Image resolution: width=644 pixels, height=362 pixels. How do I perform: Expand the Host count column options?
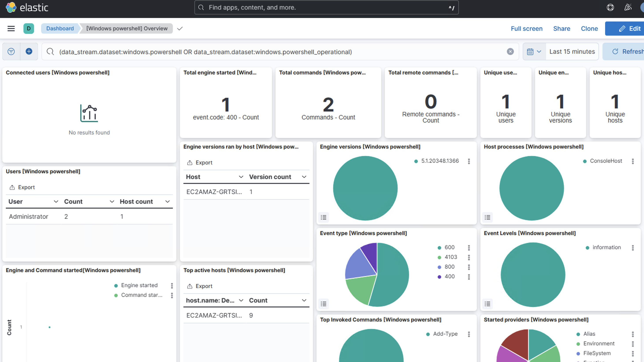(x=168, y=202)
